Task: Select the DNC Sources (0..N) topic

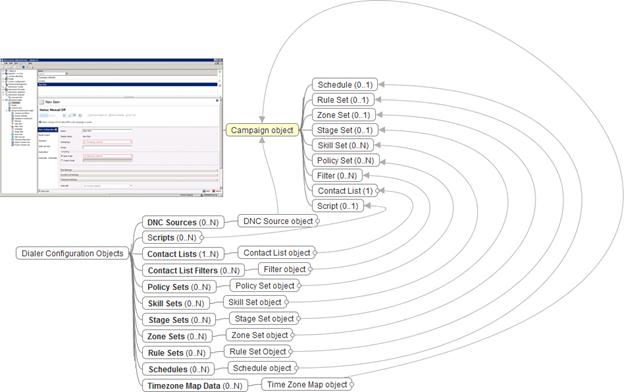Action: point(183,222)
